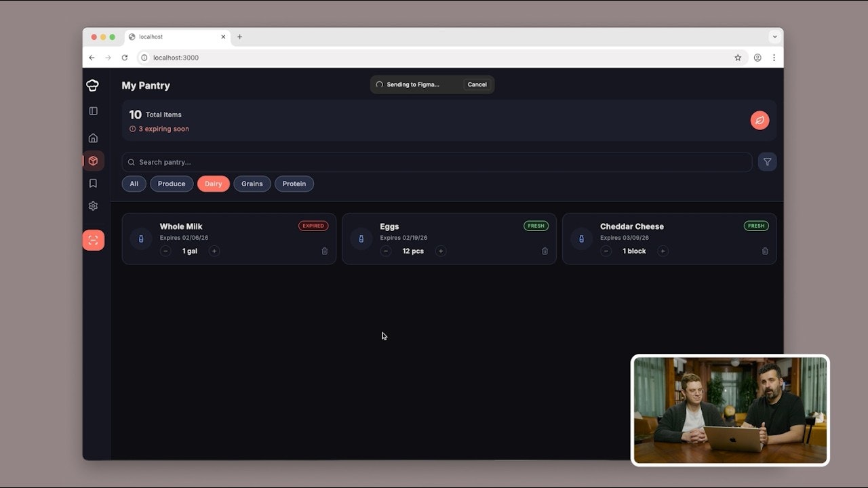
Task: Click the 'Eggs' item title
Action: [389, 226]
